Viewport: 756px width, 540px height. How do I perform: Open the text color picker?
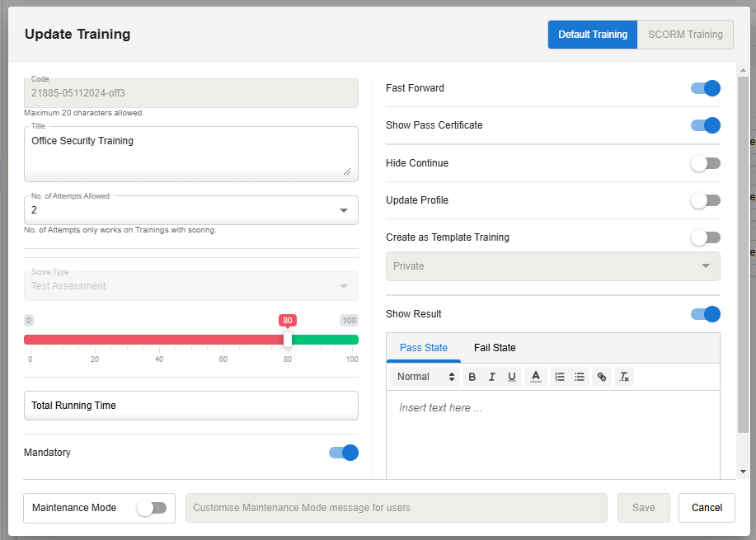536,377
